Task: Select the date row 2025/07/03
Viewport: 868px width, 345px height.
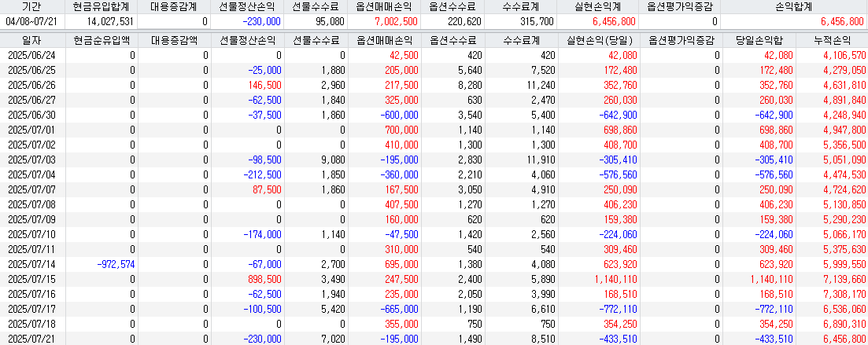Action: click(32, 160)
